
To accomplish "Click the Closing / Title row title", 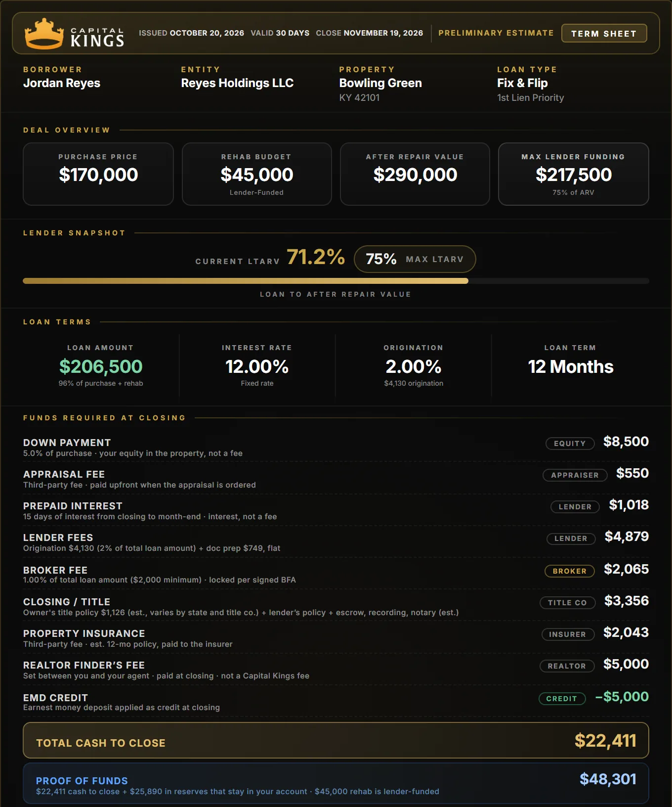I will 67,602.
